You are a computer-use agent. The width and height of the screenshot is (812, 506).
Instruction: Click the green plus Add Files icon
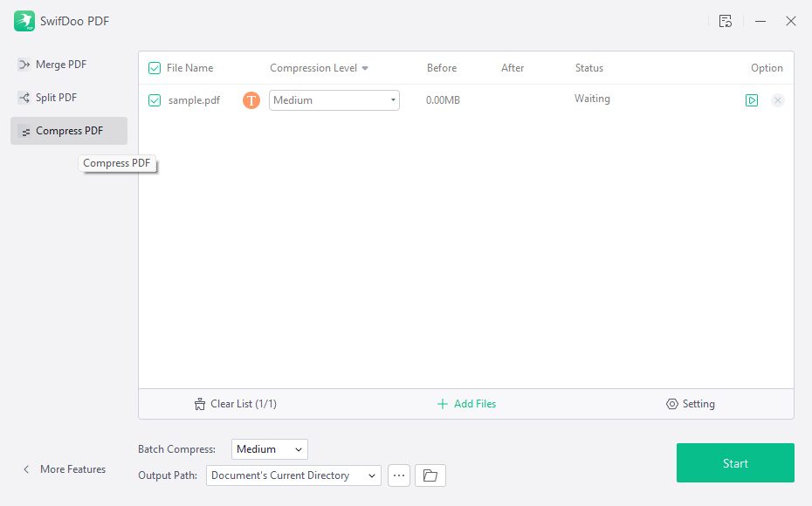443,404
